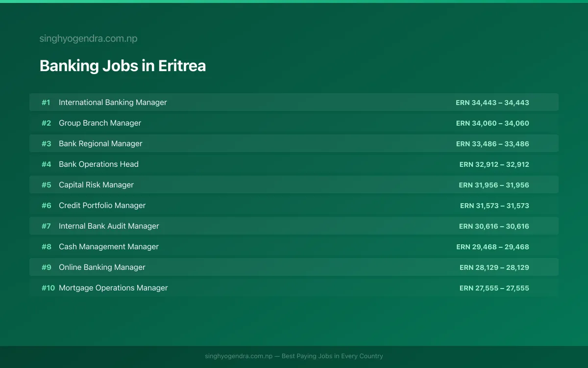
Task: Click the #9 rank number
Action: pyautogui.click(x=46, y=267)
